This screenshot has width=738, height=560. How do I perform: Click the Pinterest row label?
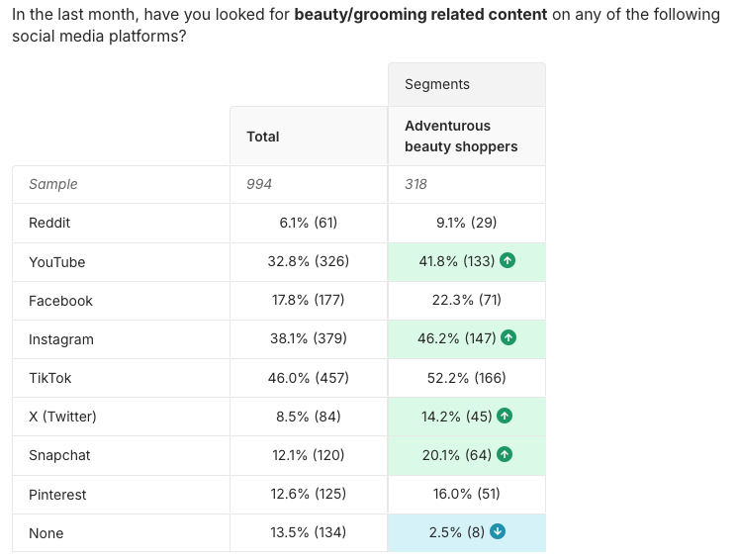point(57,494)
